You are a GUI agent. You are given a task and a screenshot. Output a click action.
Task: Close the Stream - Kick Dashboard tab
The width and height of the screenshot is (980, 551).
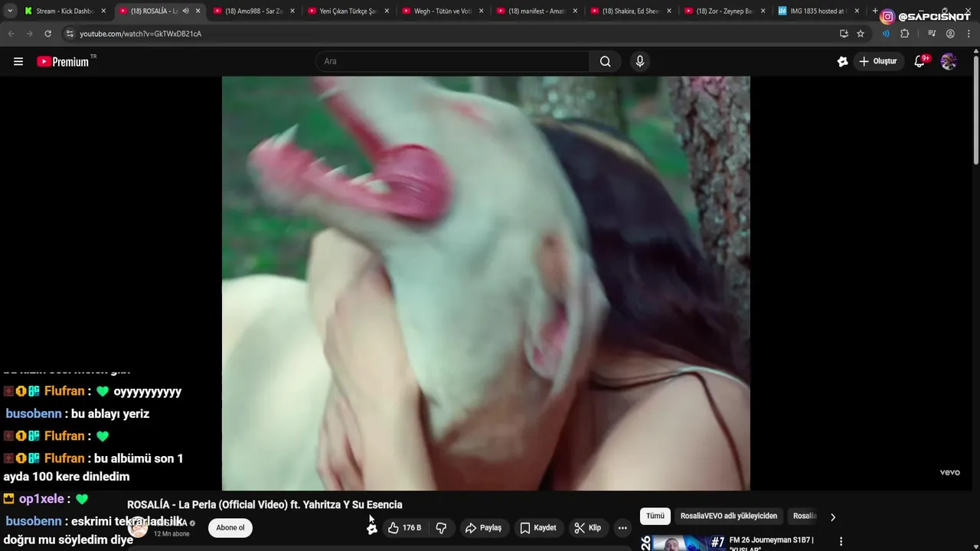(103, 11)
